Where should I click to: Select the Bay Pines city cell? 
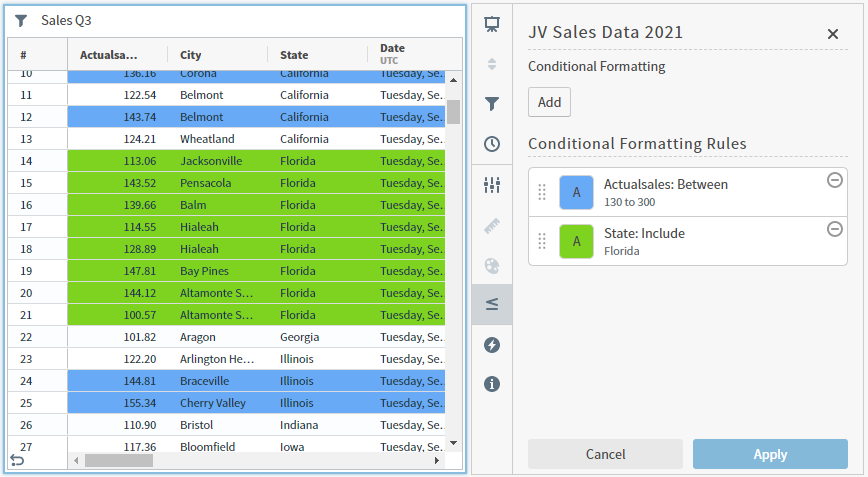218,271
